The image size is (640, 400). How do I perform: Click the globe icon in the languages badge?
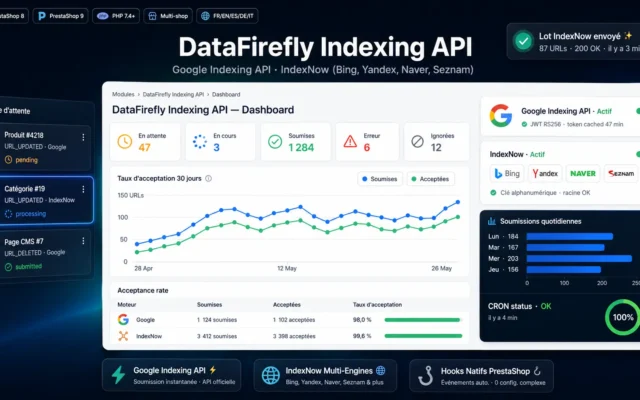(205, 16)
